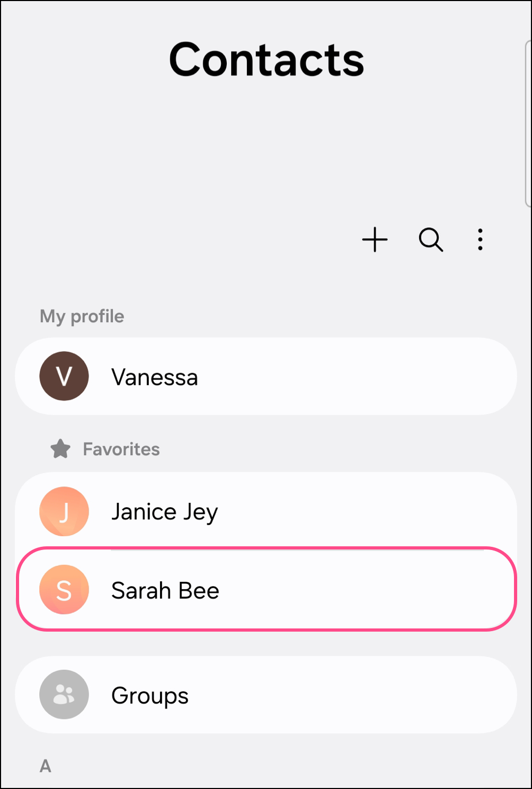This screenshot has height=789, width=532.
Task: Tap Sarah Bee's S avatar circle
Action: coord(64,590)
